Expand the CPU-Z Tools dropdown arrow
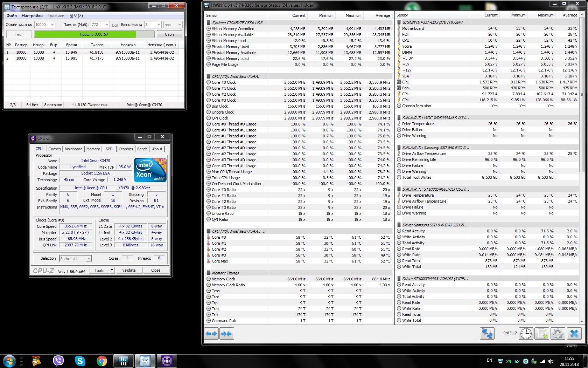 [x=112, y=270]
